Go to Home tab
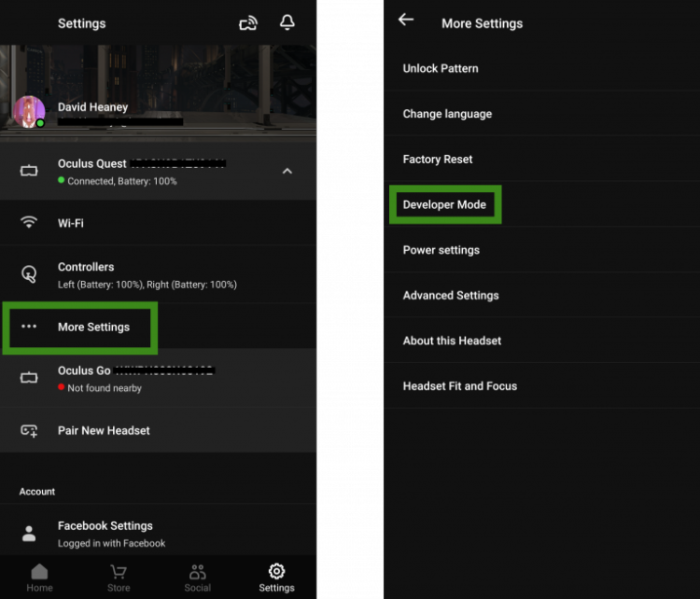This screenshot has height=599, width=700. 39,578
